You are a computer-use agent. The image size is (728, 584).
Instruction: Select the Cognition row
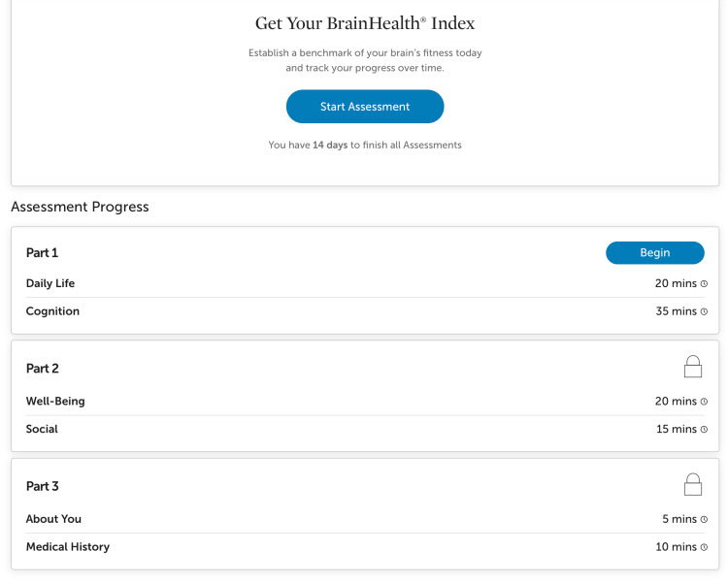[x=367, y=311]
